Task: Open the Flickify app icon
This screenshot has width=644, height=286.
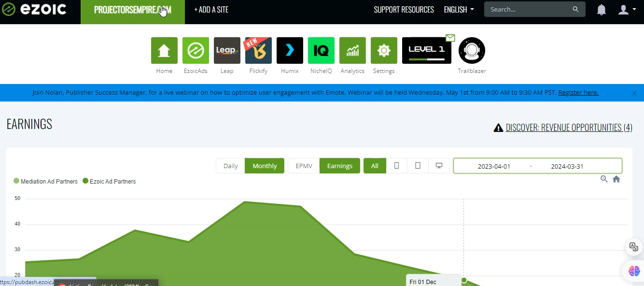Action: [258, 50]
